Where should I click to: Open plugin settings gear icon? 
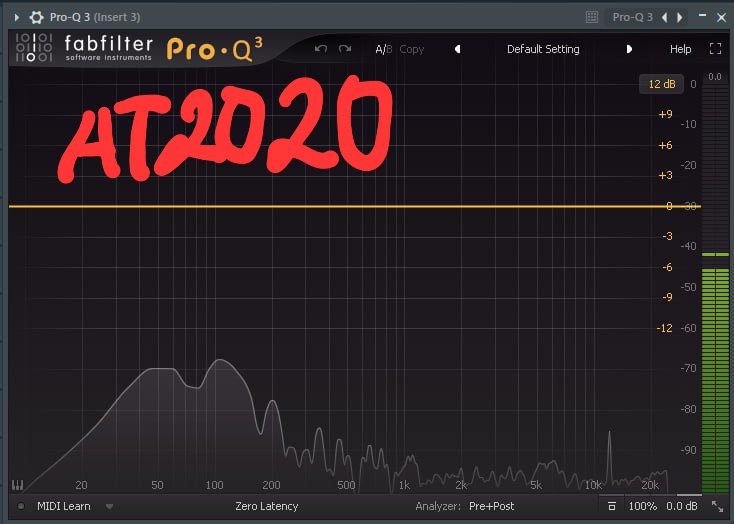(x=37, y=17)
